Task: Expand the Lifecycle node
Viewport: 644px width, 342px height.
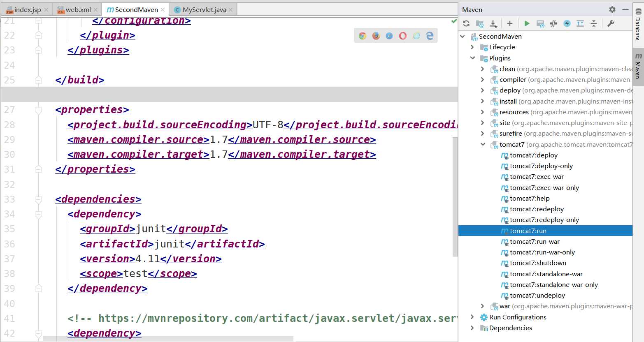Action: (472, 47)
